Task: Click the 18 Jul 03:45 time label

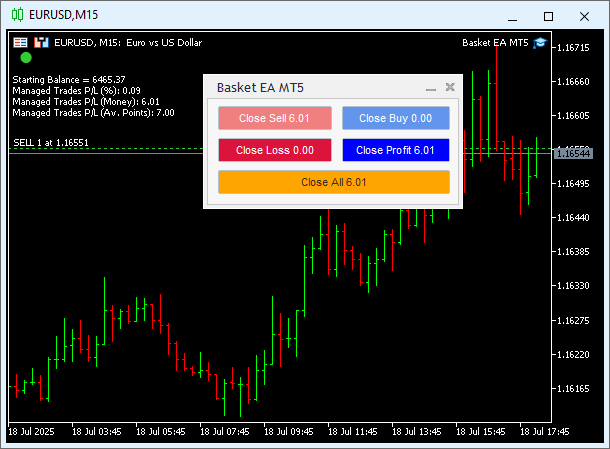Action: point(97,432)
